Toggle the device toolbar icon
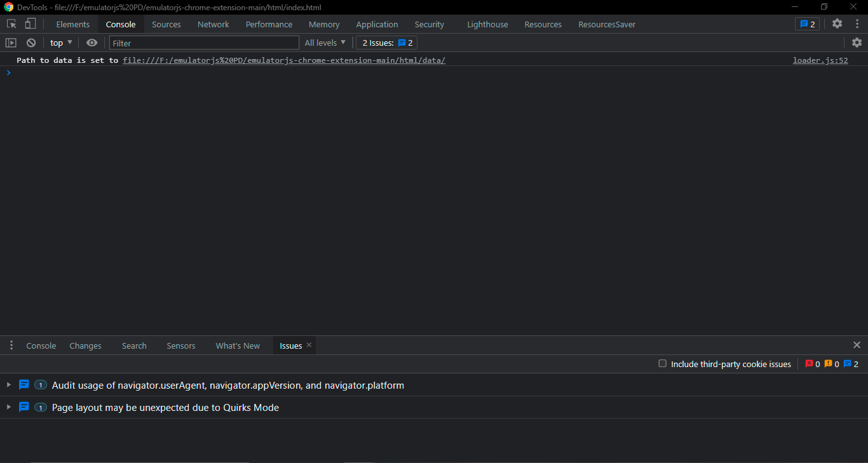The width and height of the screenshot is (868, 463). click(29, 23)
